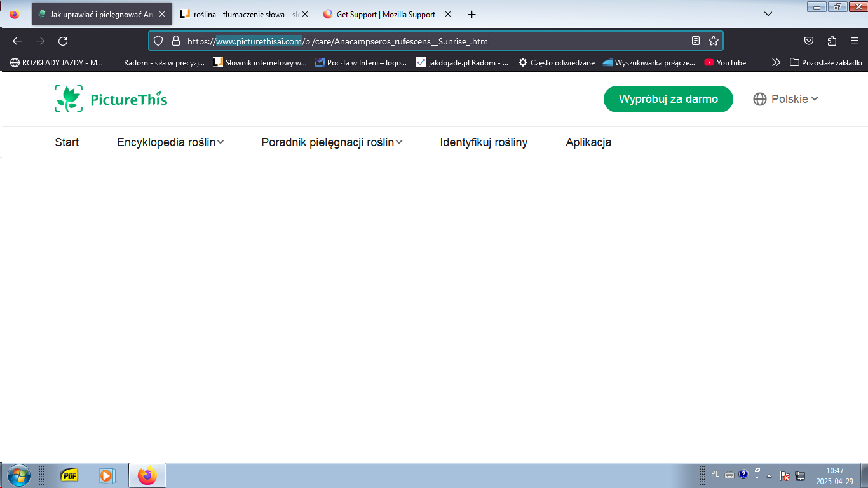This screenshot has height=488, width=868.
Task: Close the Get Support Mozilla tab
Action: tap(448, 14)
